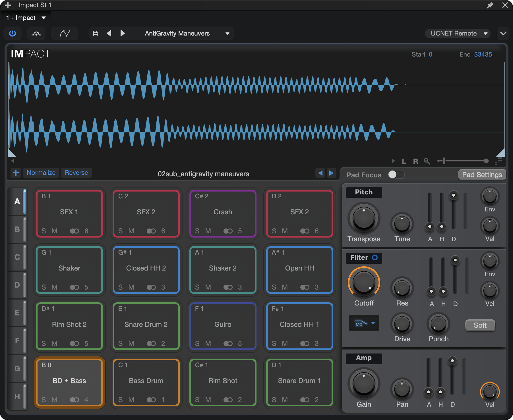Click the plus icon beside Impact St 1
The width and height of the screenshot is (513, 420).
pos(8,5)
